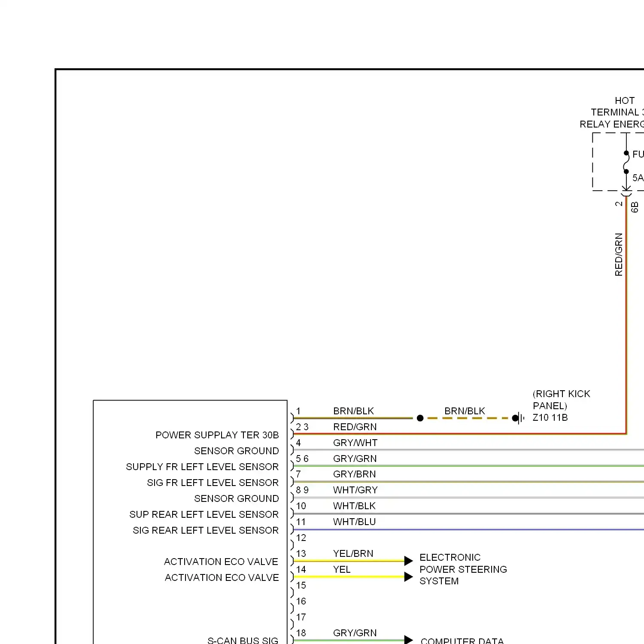
Task: Click the COMPUTER DATA label
Action: 462,641
